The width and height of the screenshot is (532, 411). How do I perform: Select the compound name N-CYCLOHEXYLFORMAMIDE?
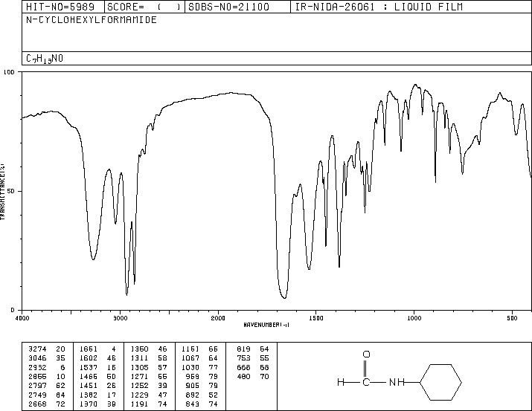(x=92, y=20)
